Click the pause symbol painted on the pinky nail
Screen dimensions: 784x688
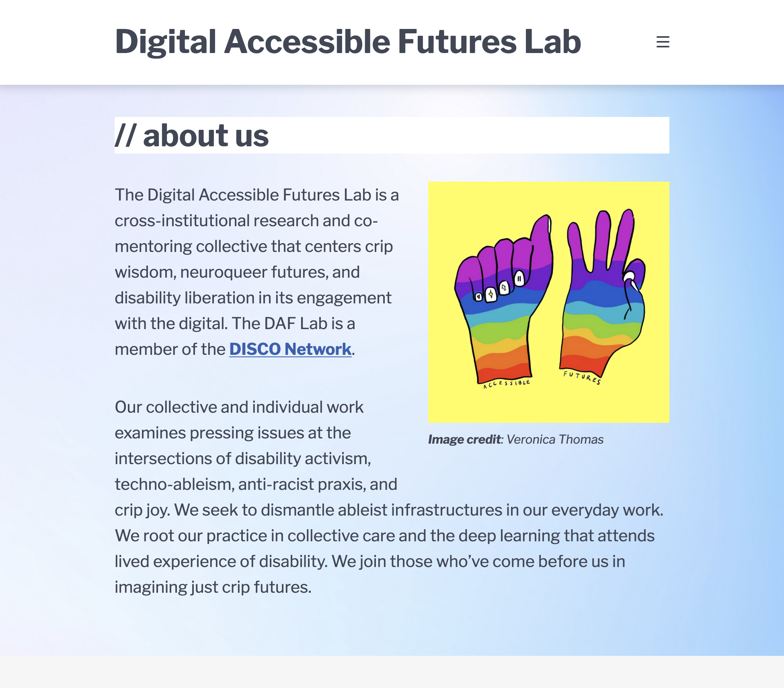point(519,279)
